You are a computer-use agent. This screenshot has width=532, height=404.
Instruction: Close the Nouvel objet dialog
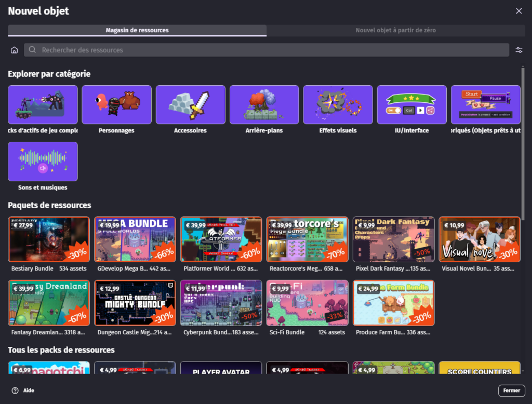click(x=518, y=11)
